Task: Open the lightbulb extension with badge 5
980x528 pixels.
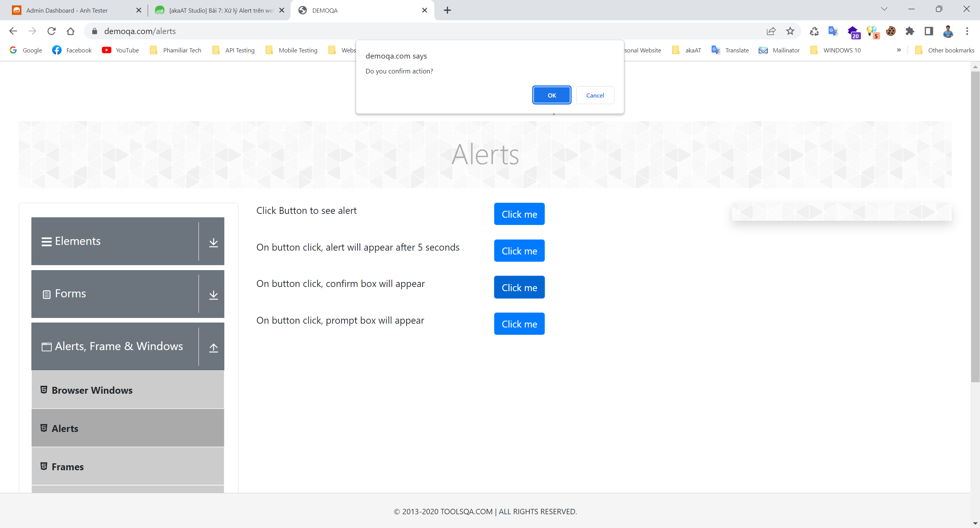Action: click(873, 32)
